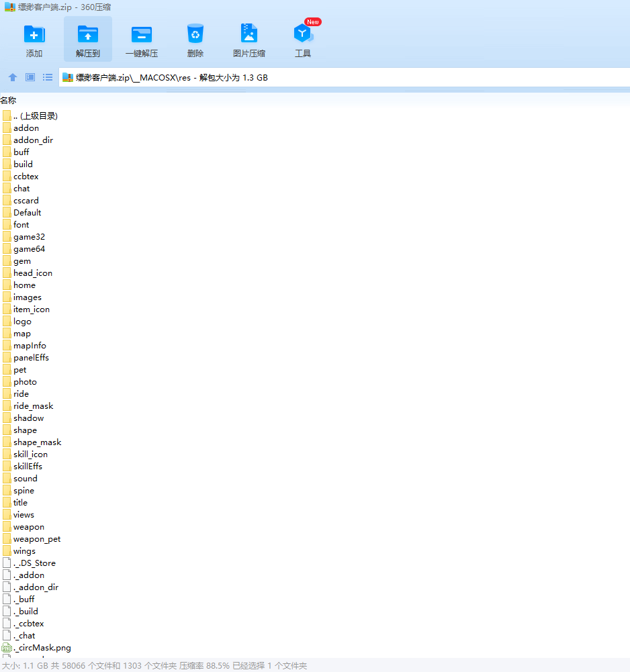Select the game64 folder
The height and width of the screenshot is (672, 630).
29,249
